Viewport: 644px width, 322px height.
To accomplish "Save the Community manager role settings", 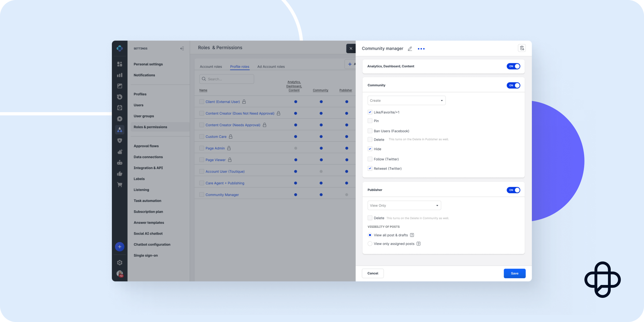I will [x=514, y=273].
